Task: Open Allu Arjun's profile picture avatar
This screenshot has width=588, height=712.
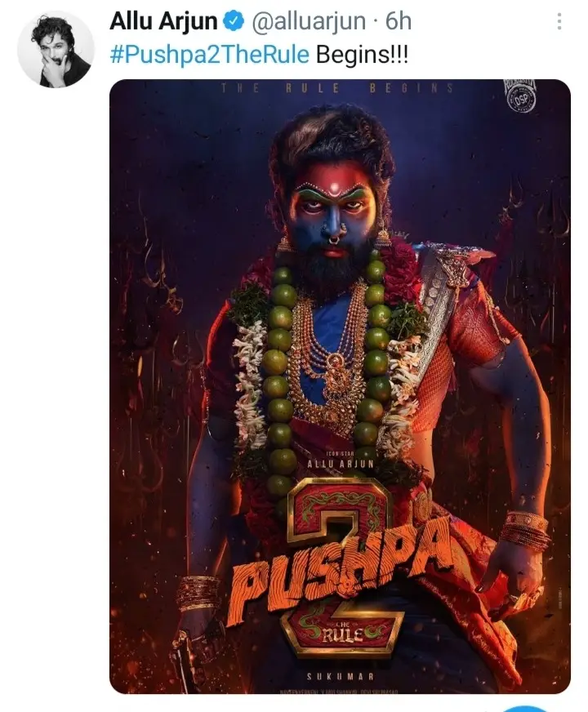Action: click(x=56, y=49)
